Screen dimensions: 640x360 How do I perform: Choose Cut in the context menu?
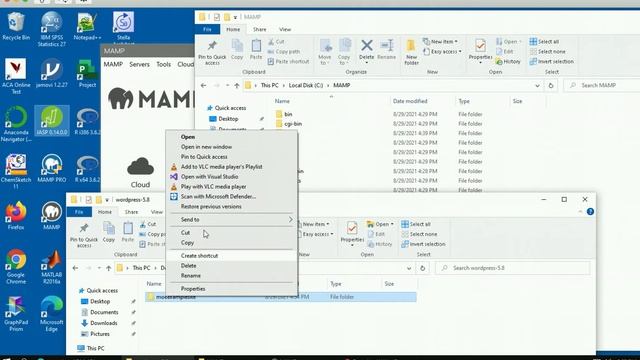[x=231, y=232]
